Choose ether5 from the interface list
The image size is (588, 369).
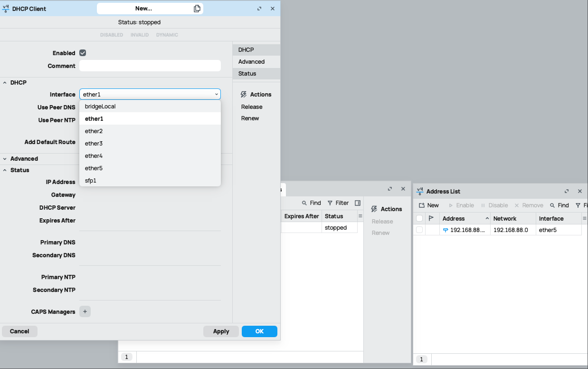pyautogui.click(x=150, y=168)
